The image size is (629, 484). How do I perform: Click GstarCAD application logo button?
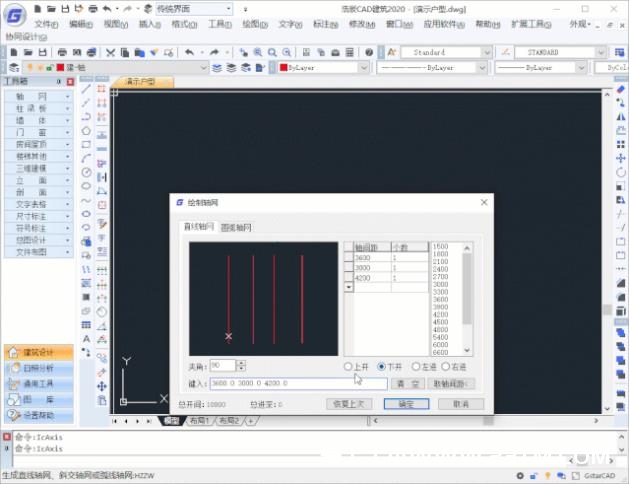coord(15,15)
